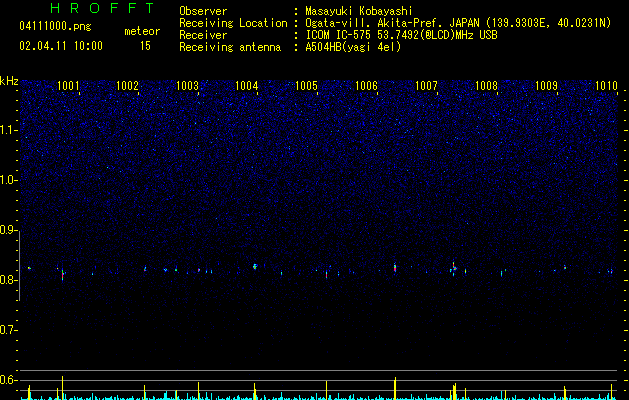Click the meteor label

(x=142, y=31)
